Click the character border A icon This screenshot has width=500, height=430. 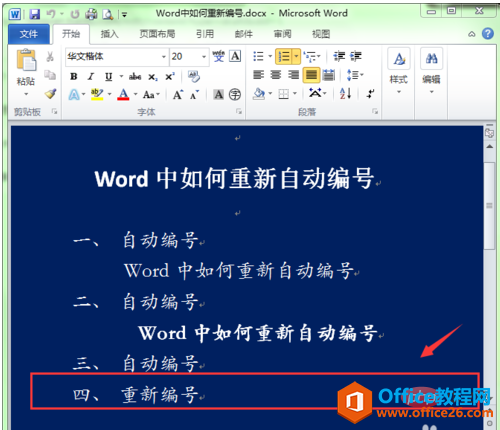point(235,56)
